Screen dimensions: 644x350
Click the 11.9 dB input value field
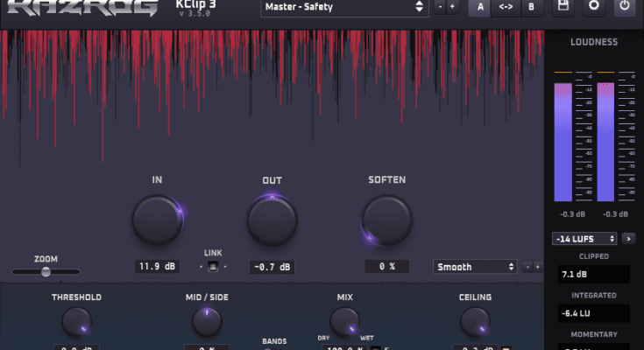158,267
